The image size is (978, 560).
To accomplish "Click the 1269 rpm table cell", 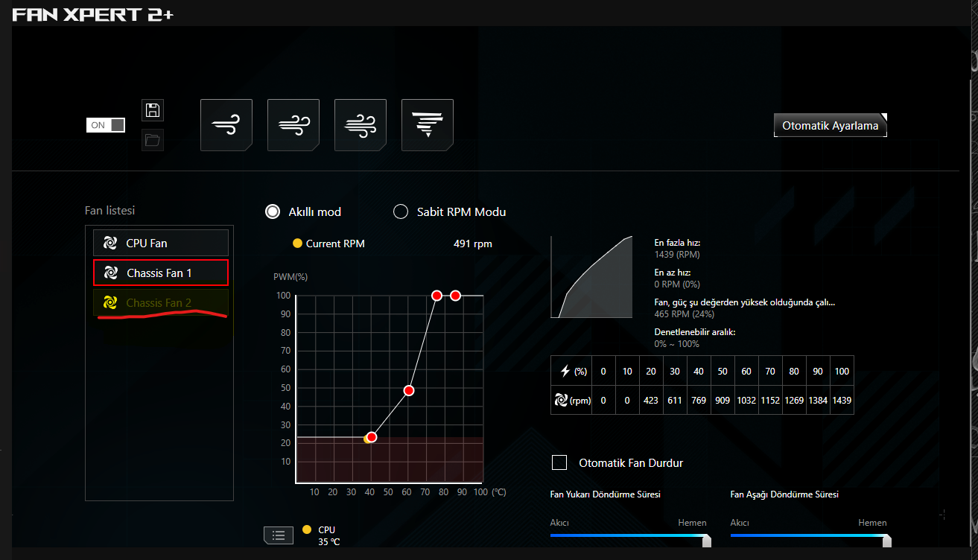I will point(794,400).
